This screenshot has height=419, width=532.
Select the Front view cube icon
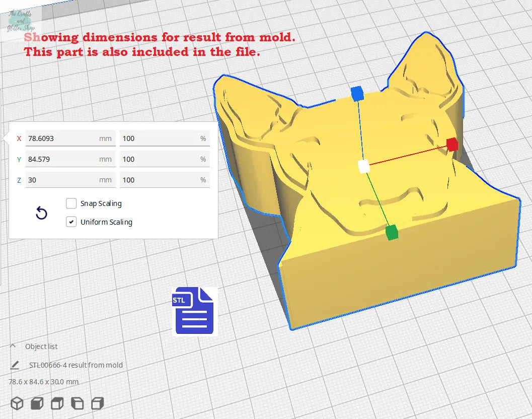(37, 403)
